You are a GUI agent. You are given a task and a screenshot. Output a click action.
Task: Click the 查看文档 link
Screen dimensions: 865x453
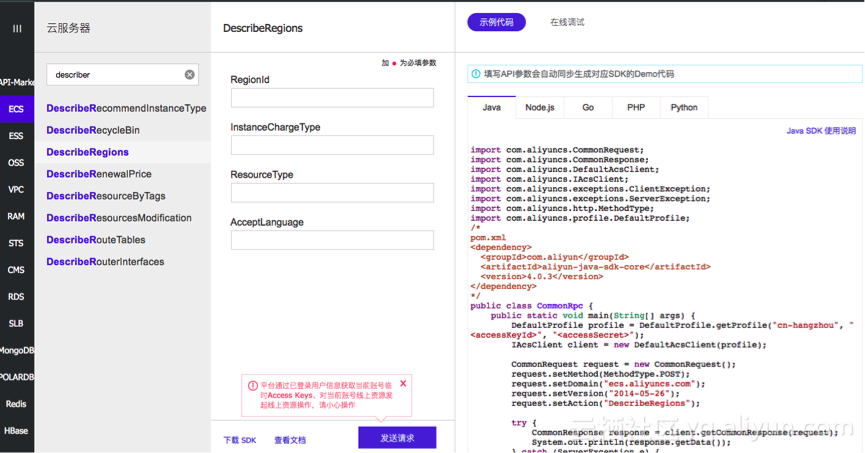290,440
